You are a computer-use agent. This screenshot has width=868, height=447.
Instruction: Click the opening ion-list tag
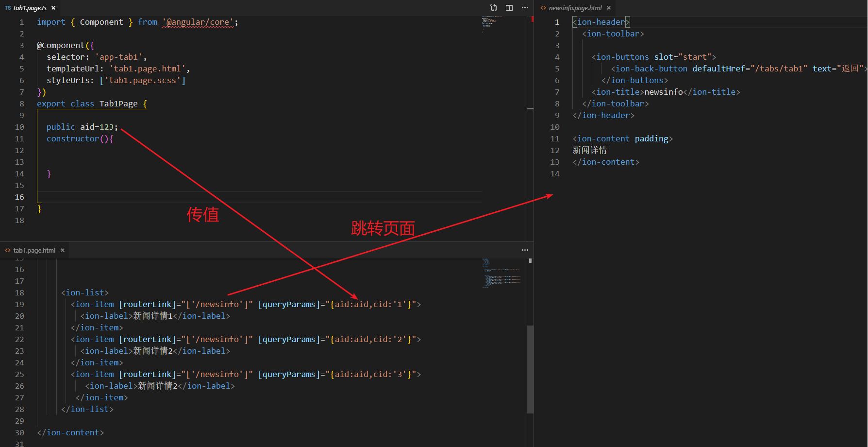pyautogui.click(x=85, y=292)
